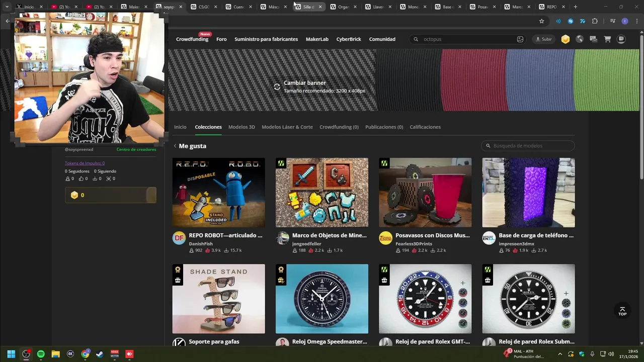Open the gold points cube icon in header
This screenshot has height=362, width=644.
(x=566, y=39)
